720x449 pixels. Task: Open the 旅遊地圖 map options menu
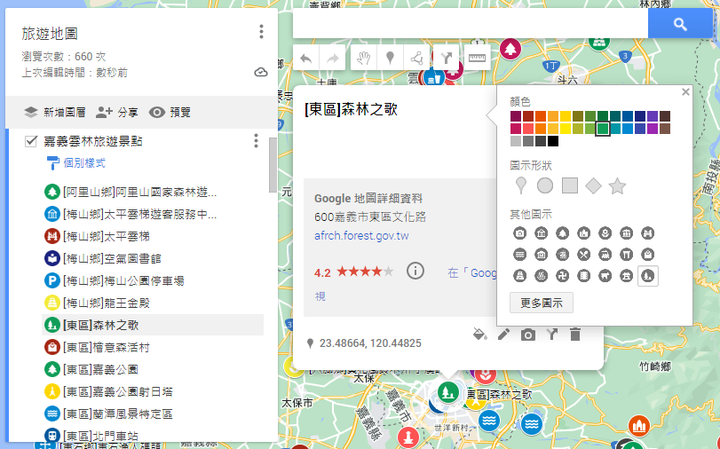coord(261,32)
